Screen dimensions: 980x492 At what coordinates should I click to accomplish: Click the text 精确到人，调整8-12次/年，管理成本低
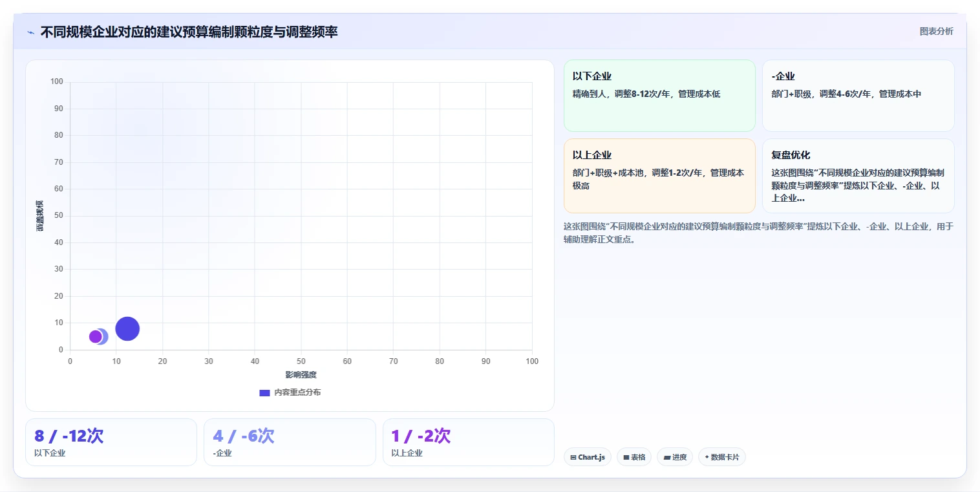pyautogui.click(x=646, y=94)
